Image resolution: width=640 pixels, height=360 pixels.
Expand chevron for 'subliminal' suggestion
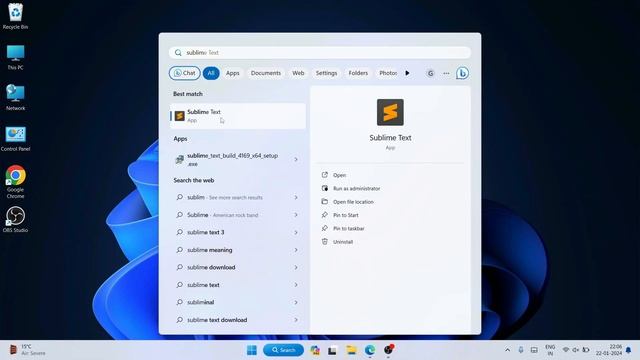click(x=296, y=302)
